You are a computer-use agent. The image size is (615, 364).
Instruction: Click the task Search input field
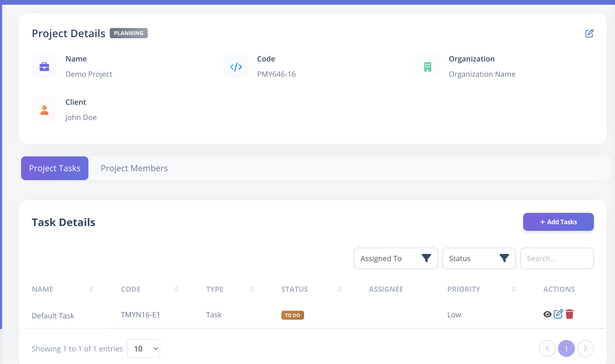pyautogui.click(x=557, y=258)
